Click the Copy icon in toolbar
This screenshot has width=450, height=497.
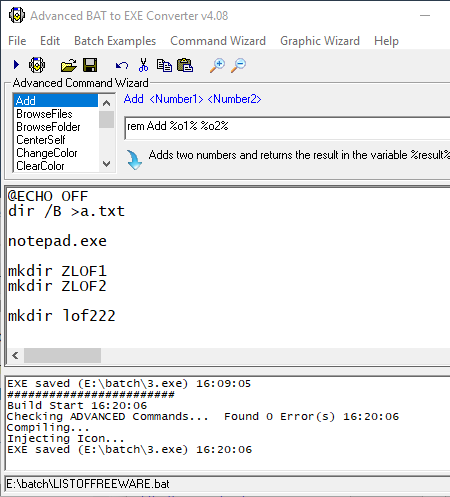click(164, 65)
